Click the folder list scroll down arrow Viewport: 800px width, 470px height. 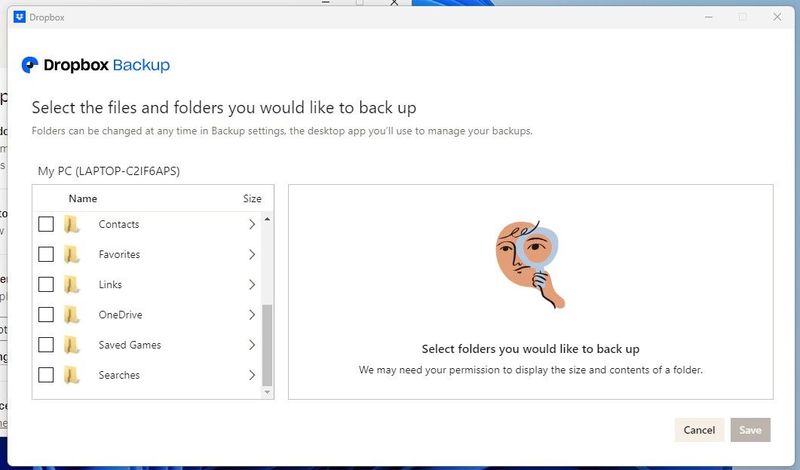[x=267, y=392]
